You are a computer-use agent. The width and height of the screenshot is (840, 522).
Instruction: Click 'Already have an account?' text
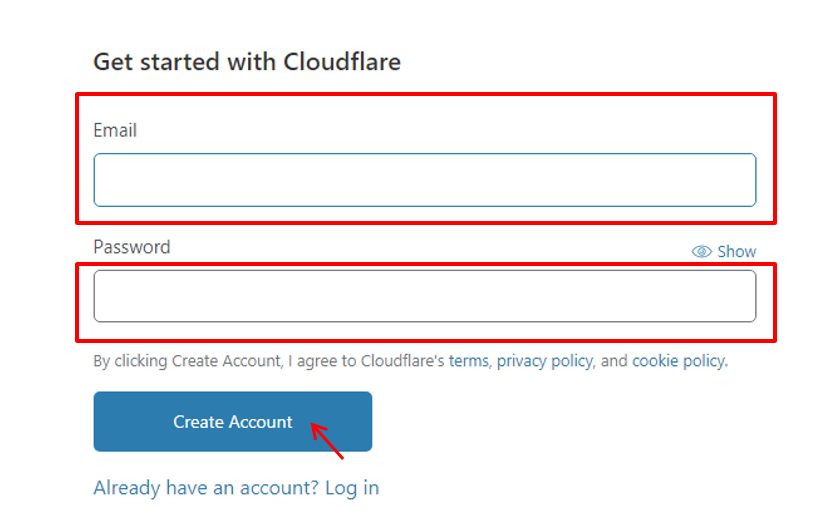206,488
